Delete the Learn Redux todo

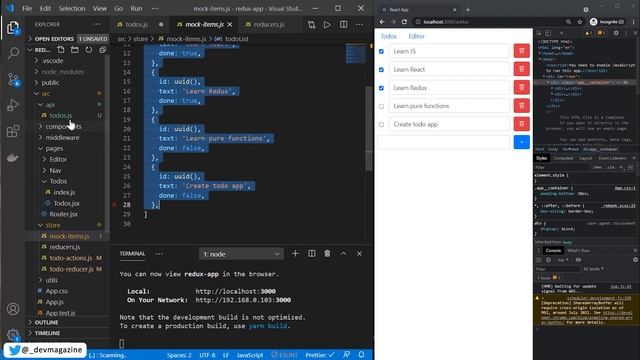521,87
